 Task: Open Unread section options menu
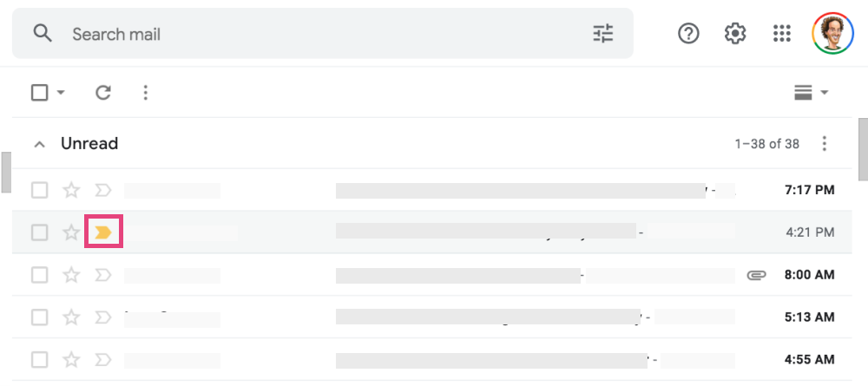(x=825, y=144)
